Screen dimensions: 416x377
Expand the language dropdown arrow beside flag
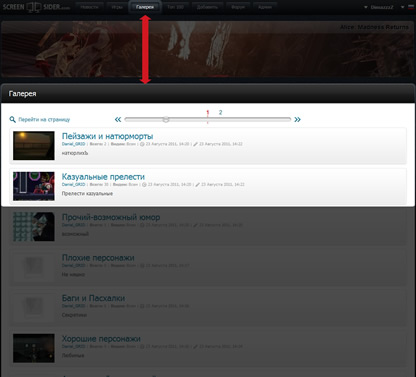[x=403, y=7]
